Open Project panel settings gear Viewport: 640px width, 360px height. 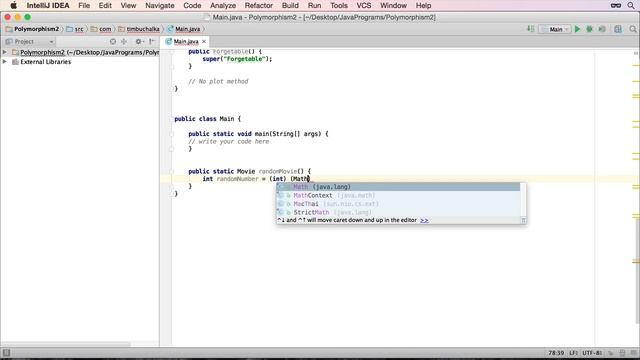point(139,41)
